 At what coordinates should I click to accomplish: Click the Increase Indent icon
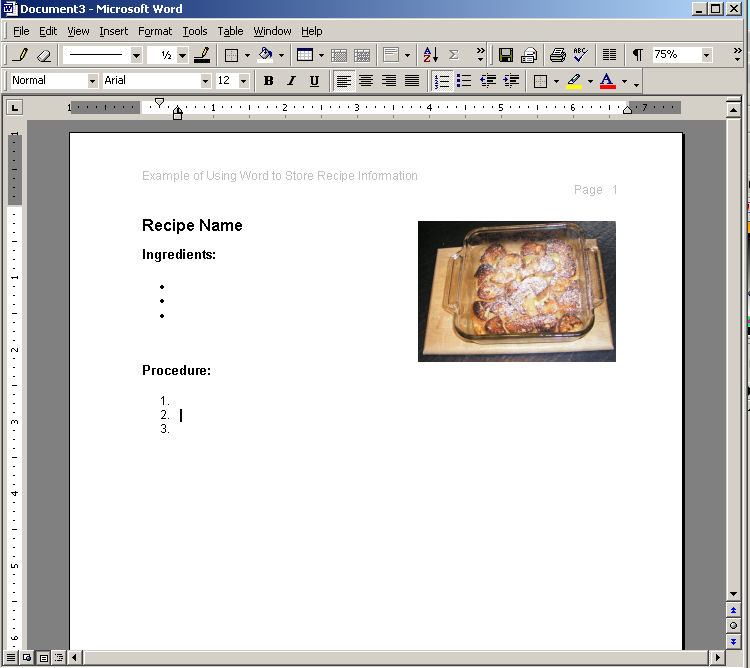tap(511, 81)
